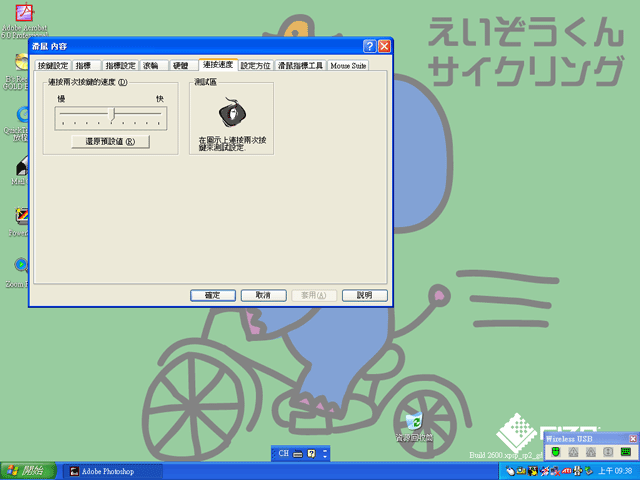Screen dimensions: 640x480
Task: Click the 還原預設值 (R) button
Action: tap(110, 142)
